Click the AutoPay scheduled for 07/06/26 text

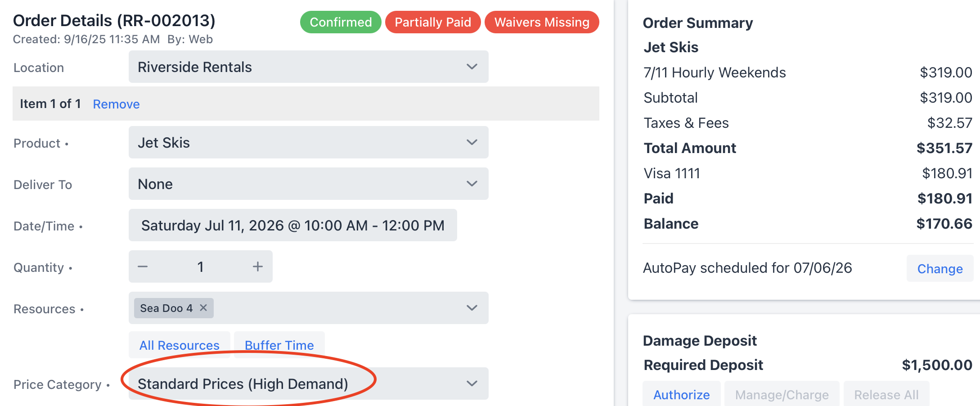pyautogui.click(x=747, y=268)
